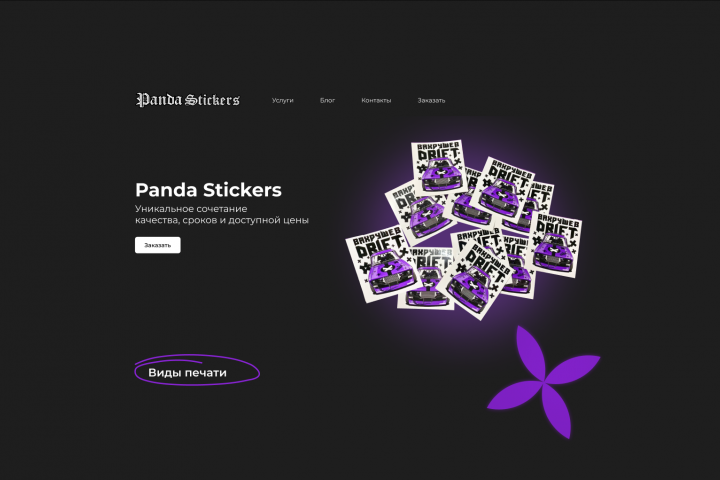Select the rightmost Drift sticker
The image size is (720, 480).
pos(556,245)
